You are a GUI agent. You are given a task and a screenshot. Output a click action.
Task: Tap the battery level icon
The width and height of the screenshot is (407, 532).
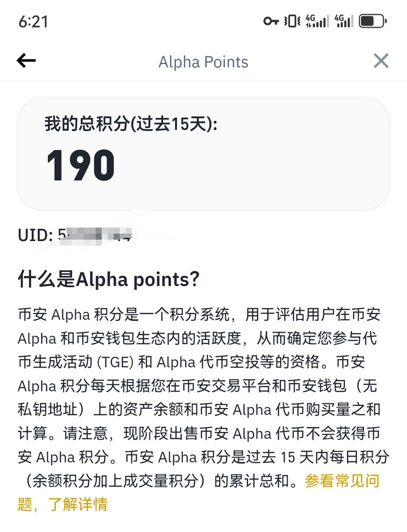[x=373, y=21]
